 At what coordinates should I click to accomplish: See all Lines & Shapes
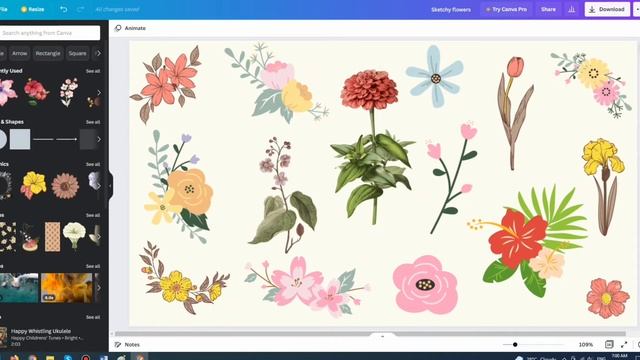93,122
